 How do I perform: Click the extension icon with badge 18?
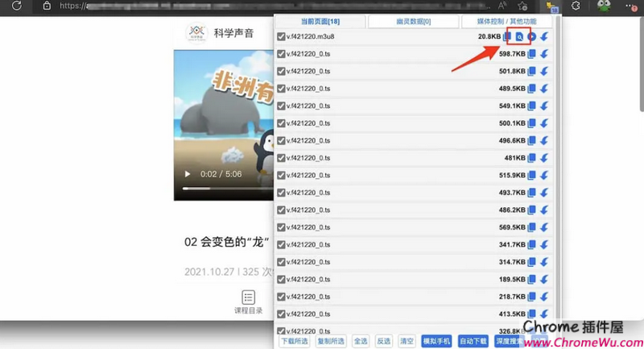(552, 6)
